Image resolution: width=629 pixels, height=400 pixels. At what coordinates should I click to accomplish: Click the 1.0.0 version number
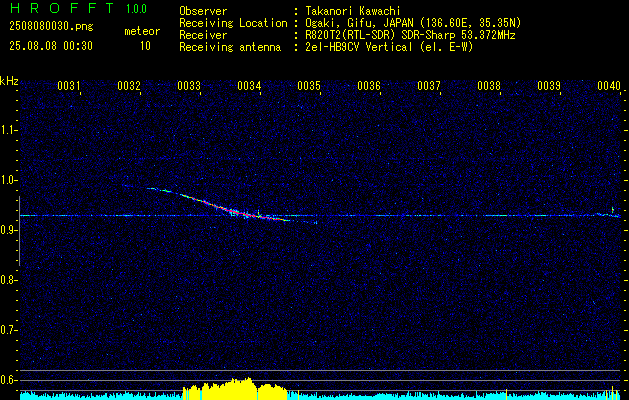(x=136, y=8)
